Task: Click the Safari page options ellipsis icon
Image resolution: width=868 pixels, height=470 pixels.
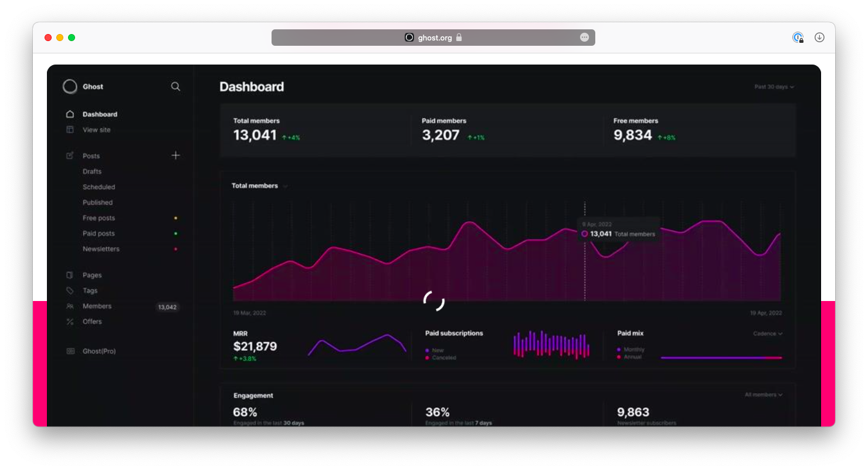Action: click(x=584, y=37)
